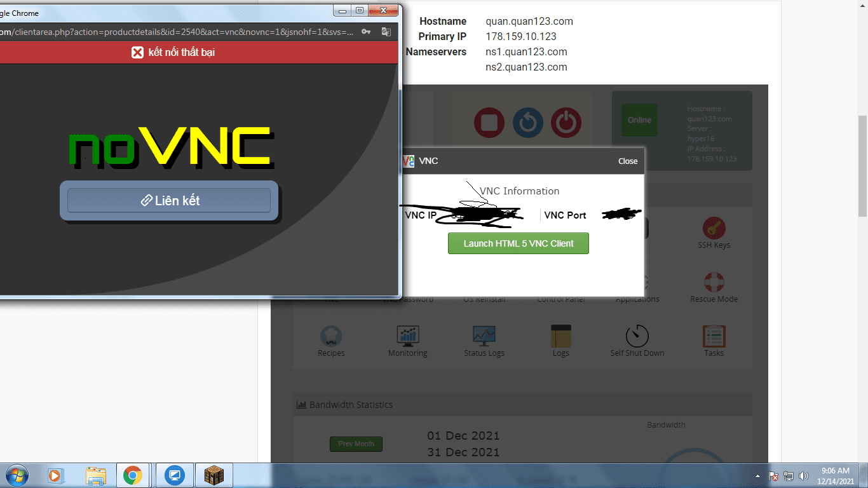Click the Prev Month bandwidth button
The width and height of the screenshot is (868, 488).
[x=356, y=444]
